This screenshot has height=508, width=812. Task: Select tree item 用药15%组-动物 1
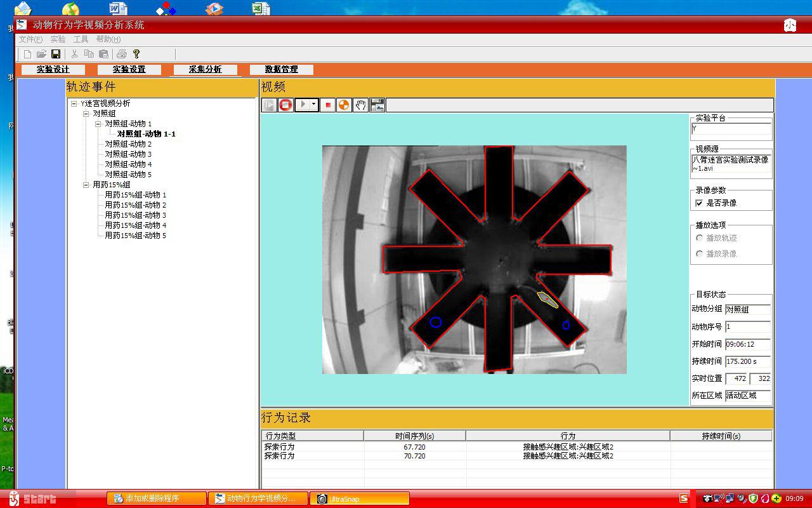pos(135,195)
